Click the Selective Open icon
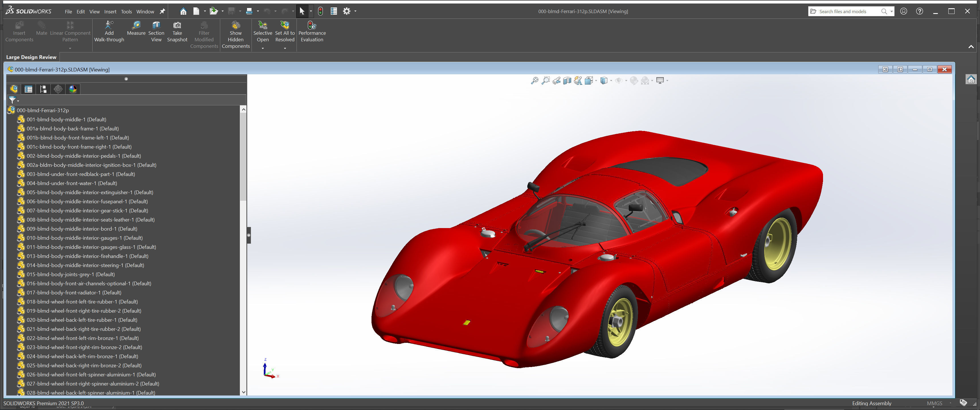 click(x=262, y=25)
